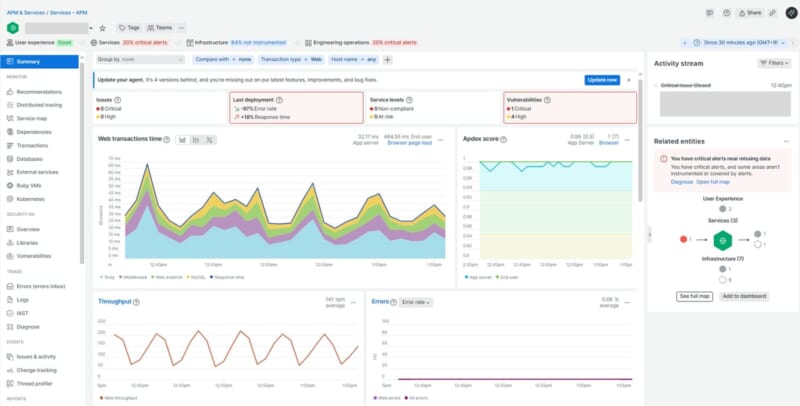Open the Error rate dropdown
Viewport: 800px width, 406px height.
[416, 301]
